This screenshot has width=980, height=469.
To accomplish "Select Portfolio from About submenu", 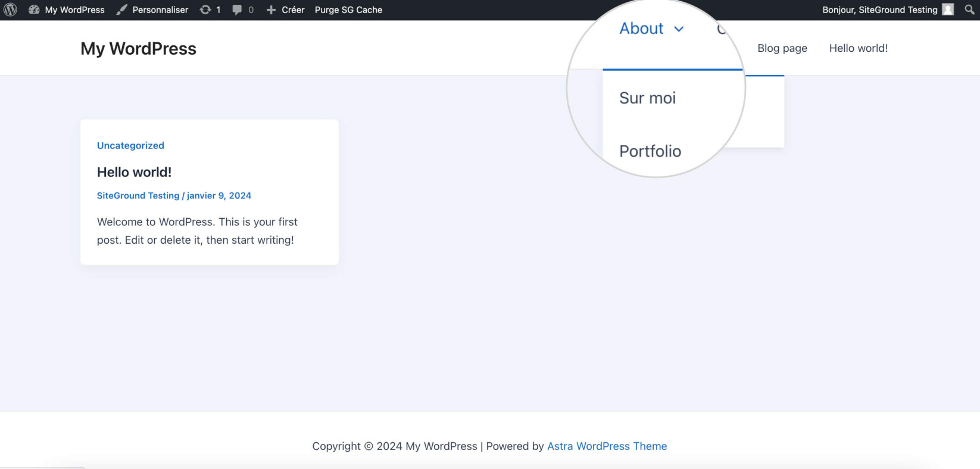I will [650, 151].
